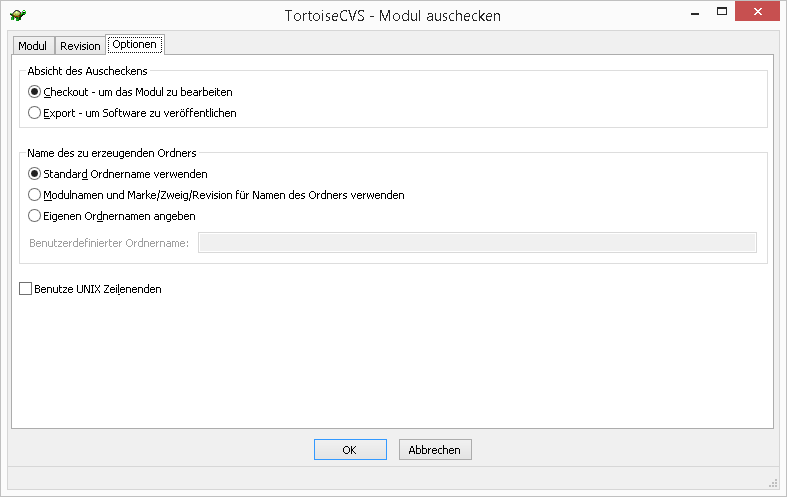Image resolution: width=787 pixels, height=497 pixels.
Task: Select Checkout radio to edit the module
Action: click(x=35, y=92)
